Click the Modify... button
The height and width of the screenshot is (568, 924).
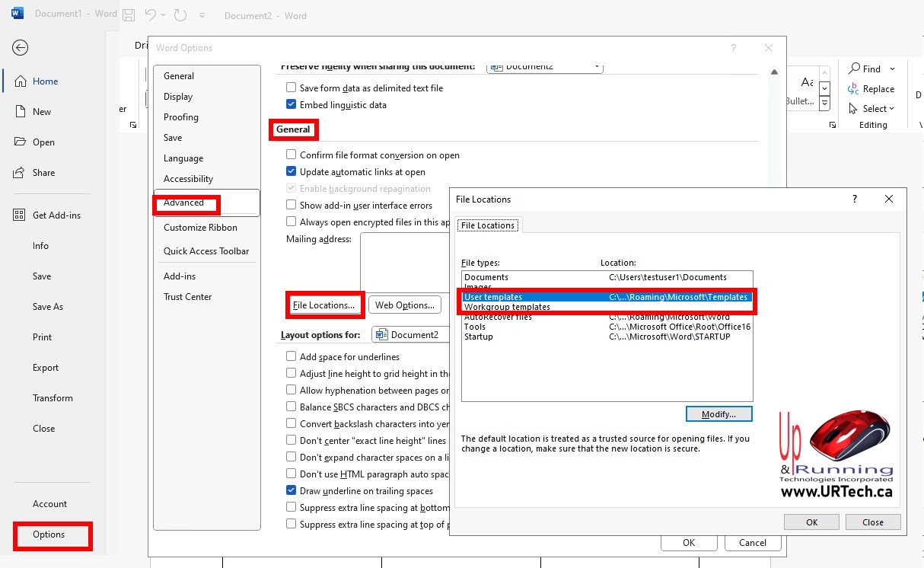tap(718, 414)
